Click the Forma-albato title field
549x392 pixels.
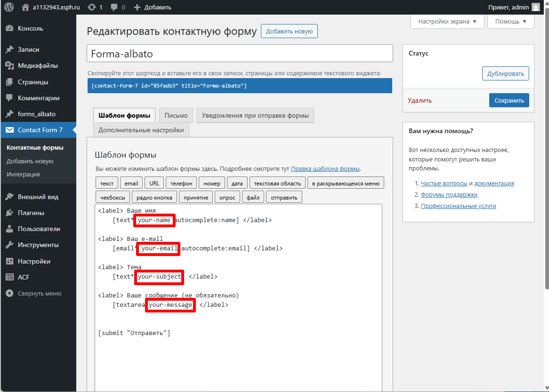coord(240,54)
